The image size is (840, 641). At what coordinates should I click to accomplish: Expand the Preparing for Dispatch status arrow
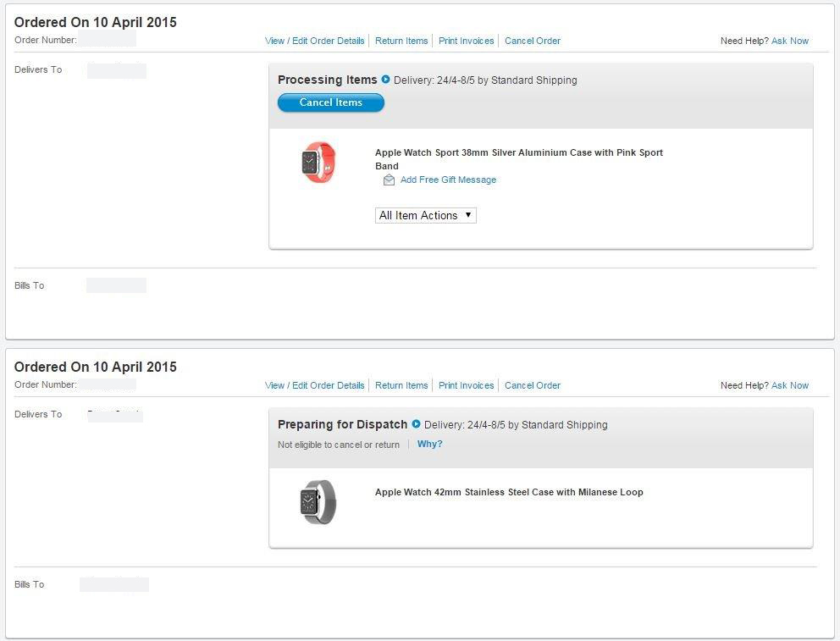416,424
